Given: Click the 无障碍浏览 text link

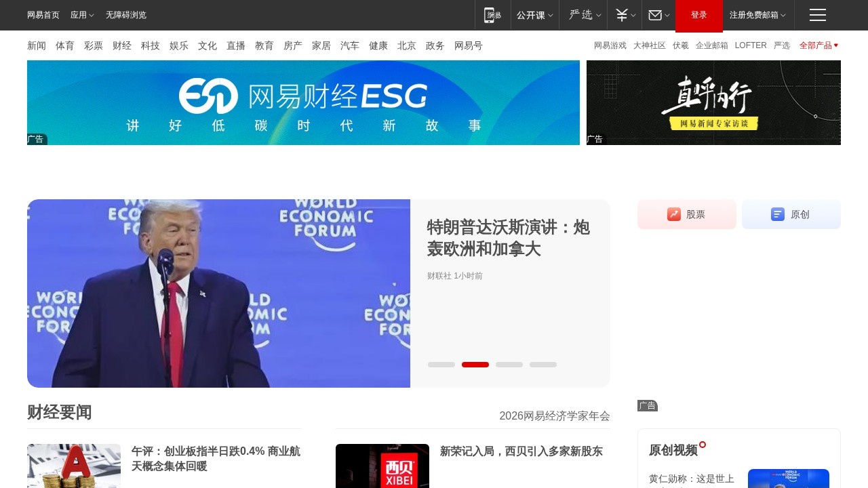Looking at the screenshot, I should point(125,15).
